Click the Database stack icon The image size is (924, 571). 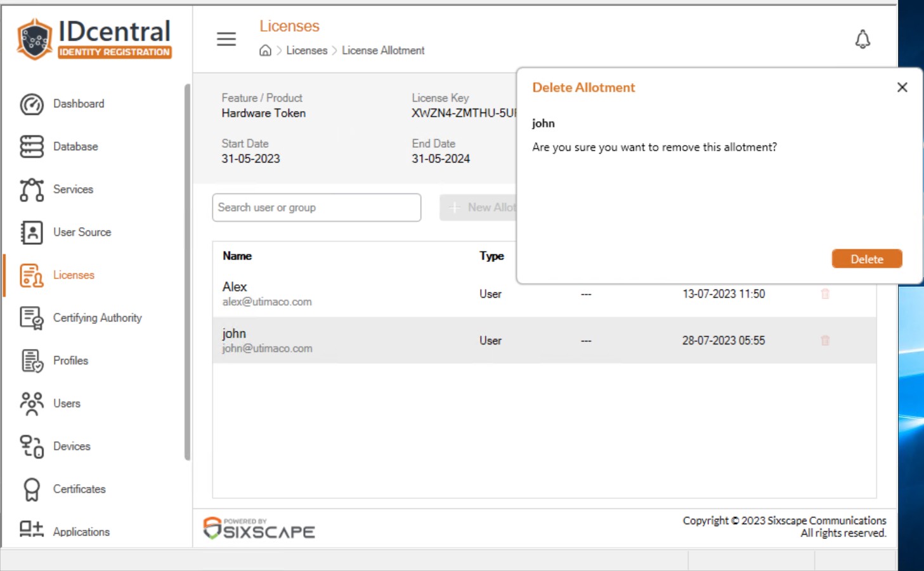coord(32,147)
